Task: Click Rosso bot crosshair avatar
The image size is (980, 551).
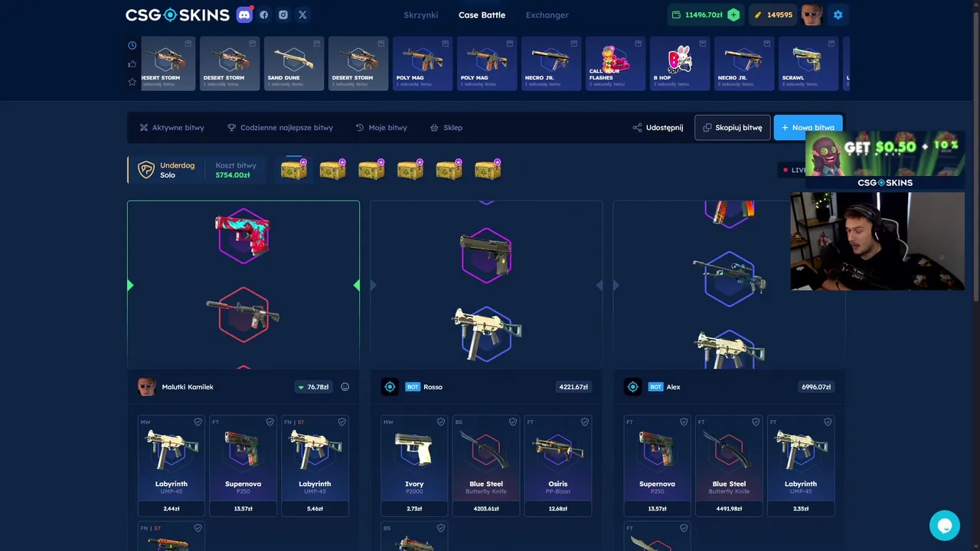Action: click(x=390, y=387)
